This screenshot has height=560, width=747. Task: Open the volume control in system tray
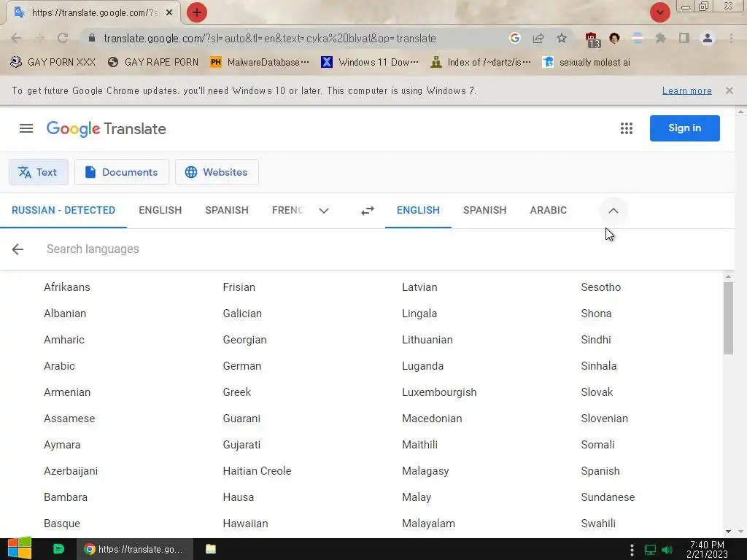pos(667,550)
